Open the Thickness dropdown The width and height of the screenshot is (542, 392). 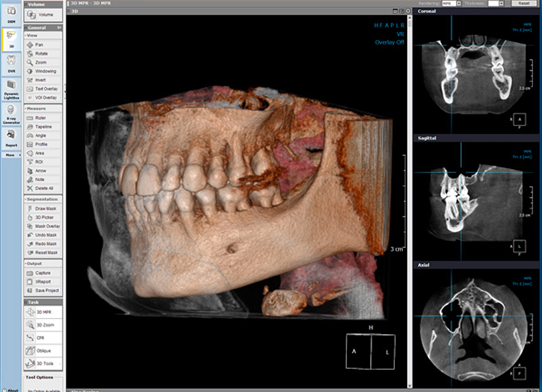(501, 3)
